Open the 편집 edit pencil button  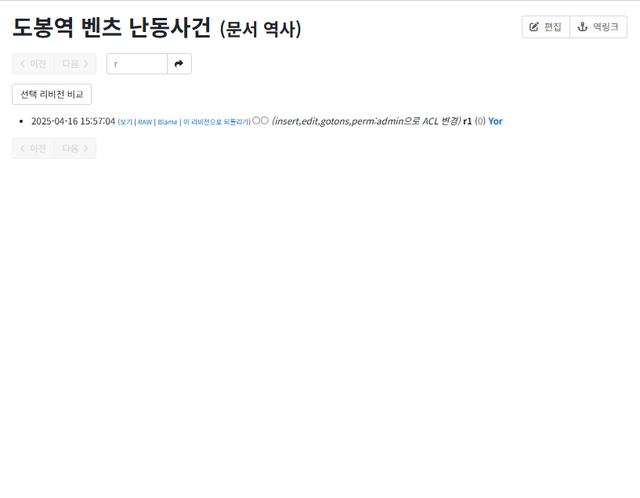point(546,27)
